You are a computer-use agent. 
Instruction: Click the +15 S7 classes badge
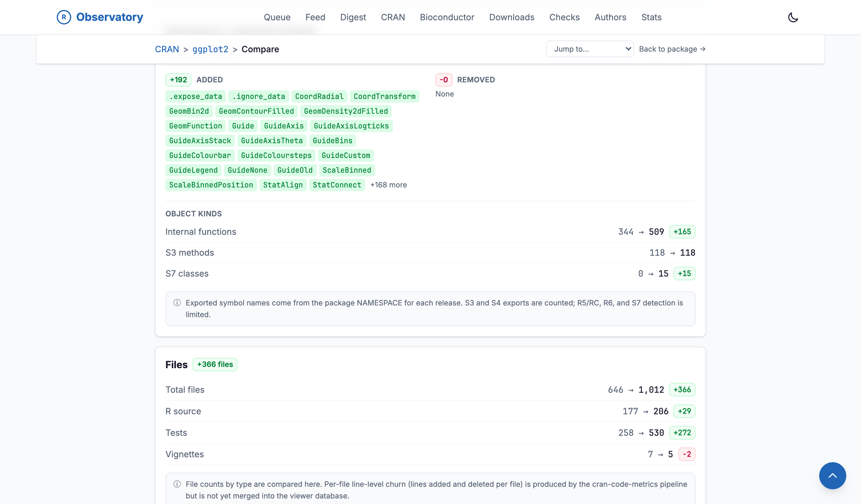684,273
